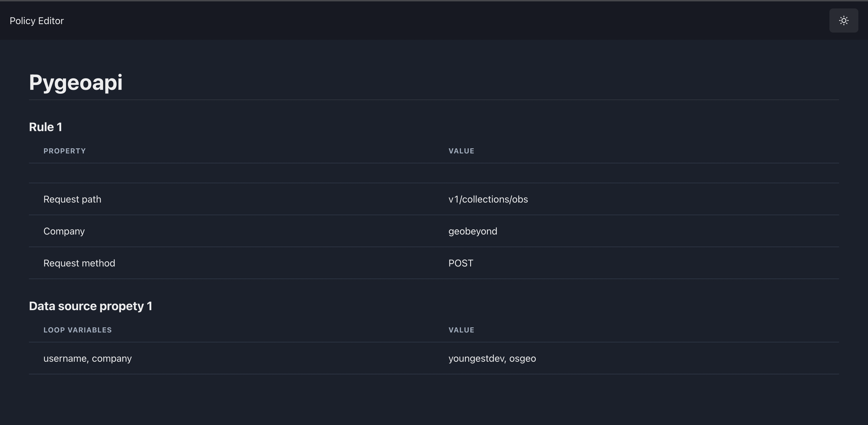Screen dimensions: 868x425
Task: Click Data source propety 1 heading
Action: (x=91, y=306)
